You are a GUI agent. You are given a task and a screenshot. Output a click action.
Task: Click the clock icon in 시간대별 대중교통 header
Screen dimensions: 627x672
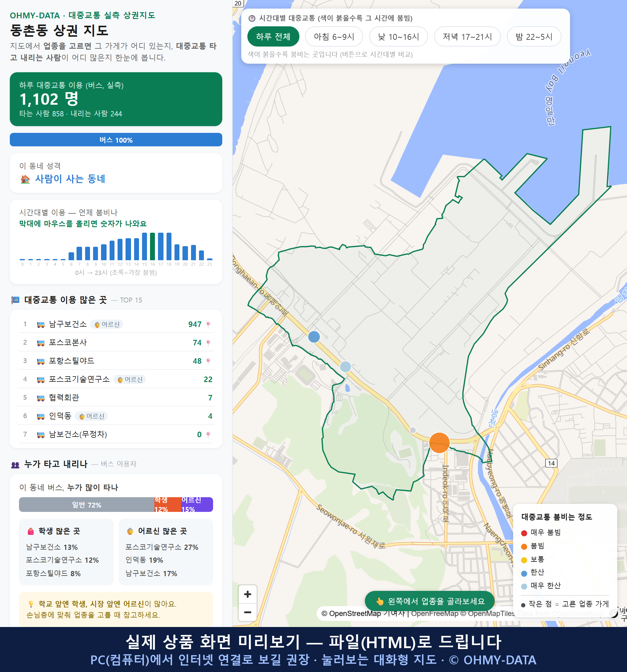tap(252, 18)
